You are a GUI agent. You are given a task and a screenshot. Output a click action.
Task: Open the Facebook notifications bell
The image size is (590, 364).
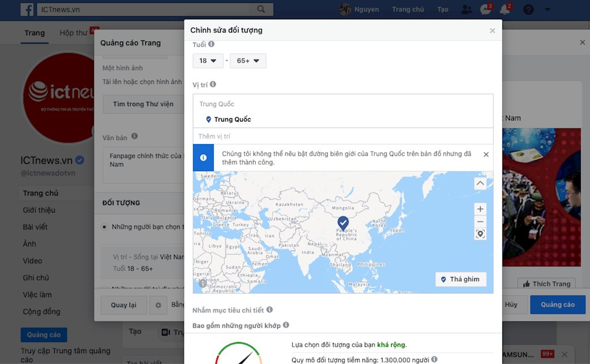click(x=505, y=9)
